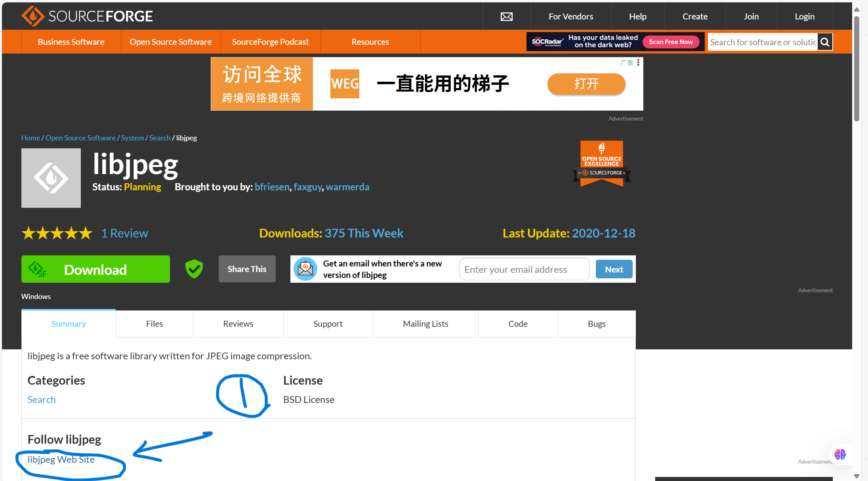This screenshot has height=481, width=868.
Task: Open the envelope messages icon in top bar
Action: coord(506,16)
